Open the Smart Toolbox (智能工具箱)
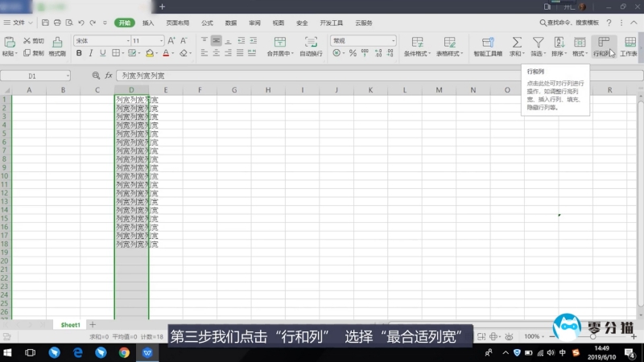 coord(487,42)
